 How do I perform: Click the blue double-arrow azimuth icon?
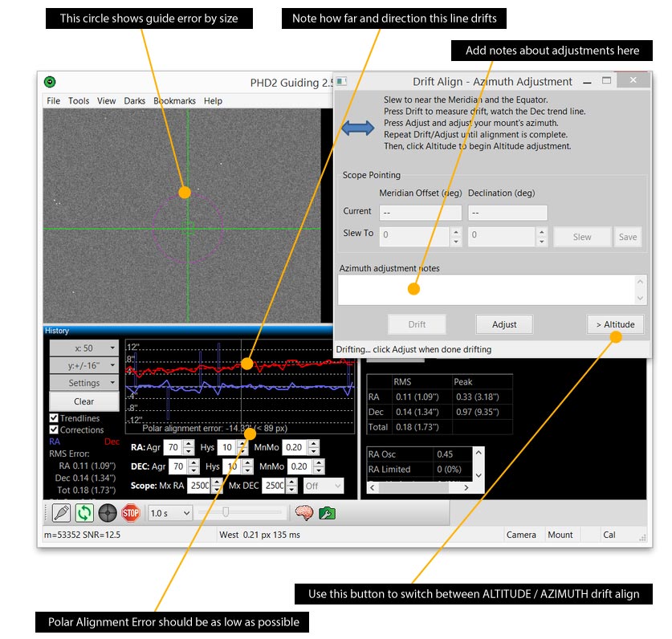point(358,128)
